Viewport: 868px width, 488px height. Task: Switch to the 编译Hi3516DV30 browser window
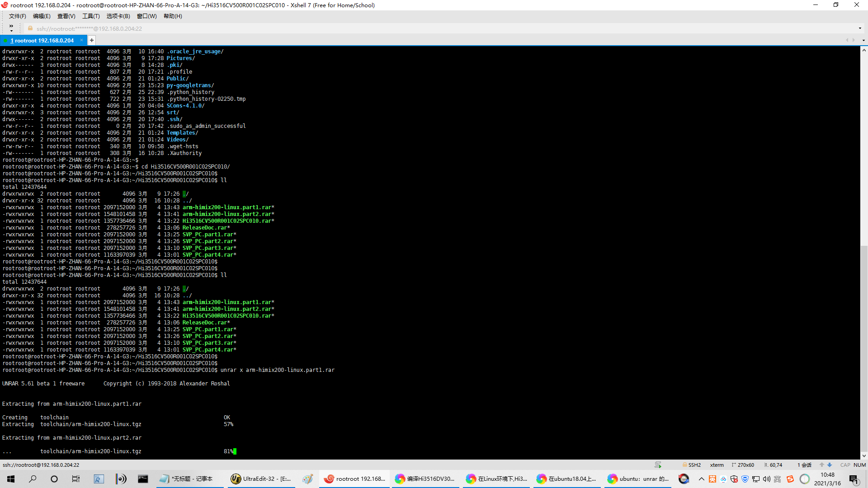point(425,479)
